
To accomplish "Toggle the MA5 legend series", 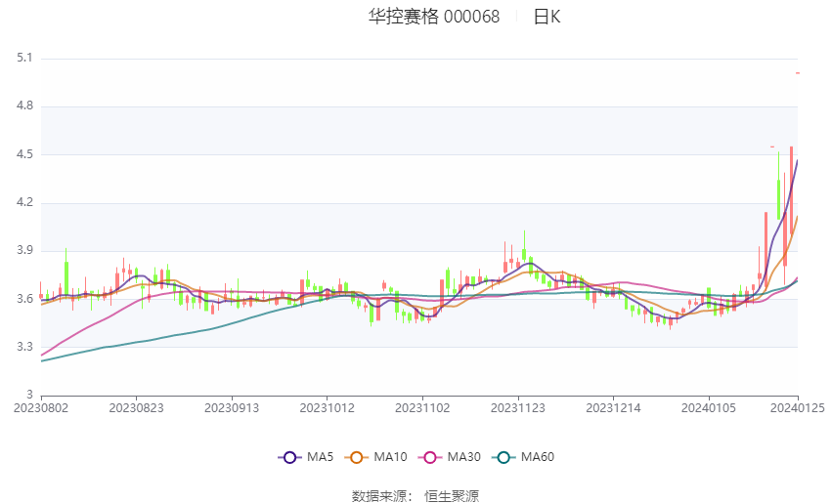I will tap(306, 457).
